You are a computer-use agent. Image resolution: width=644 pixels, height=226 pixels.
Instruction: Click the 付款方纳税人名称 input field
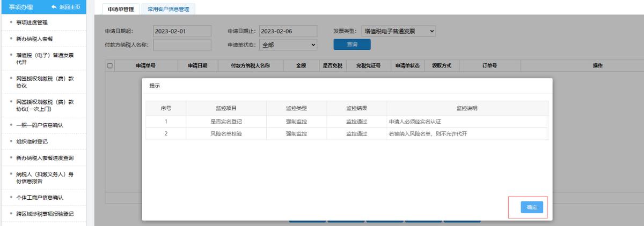pos(182,45)
